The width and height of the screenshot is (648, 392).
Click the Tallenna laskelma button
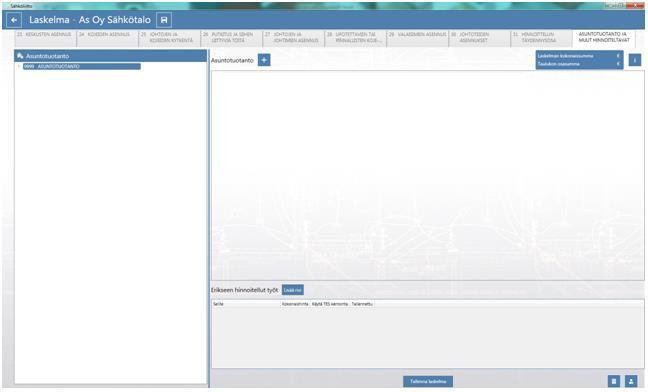(x=428, y=381)
